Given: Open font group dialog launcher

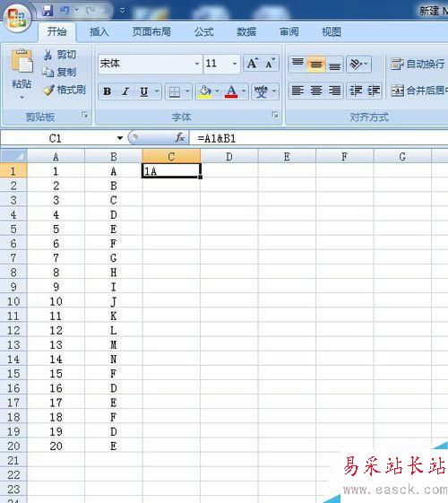Looking at the screenshot, I should coord(275,115).
